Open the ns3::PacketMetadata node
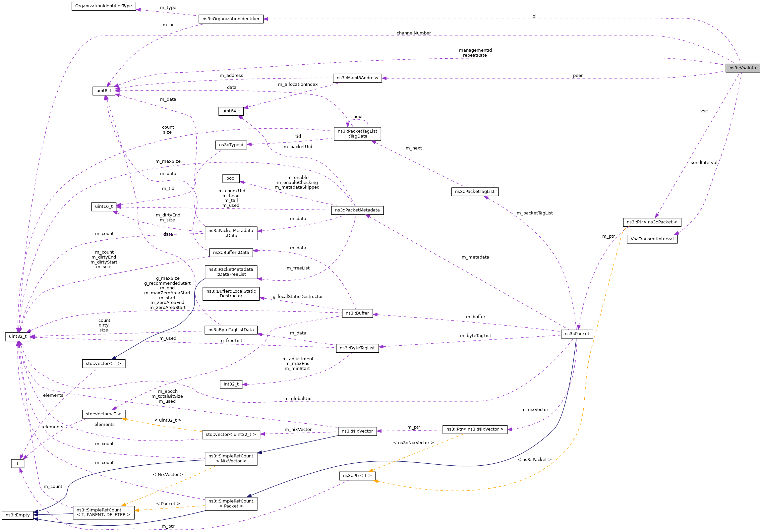The height and width of the screenshot is (532, 762). click(357, 210)
